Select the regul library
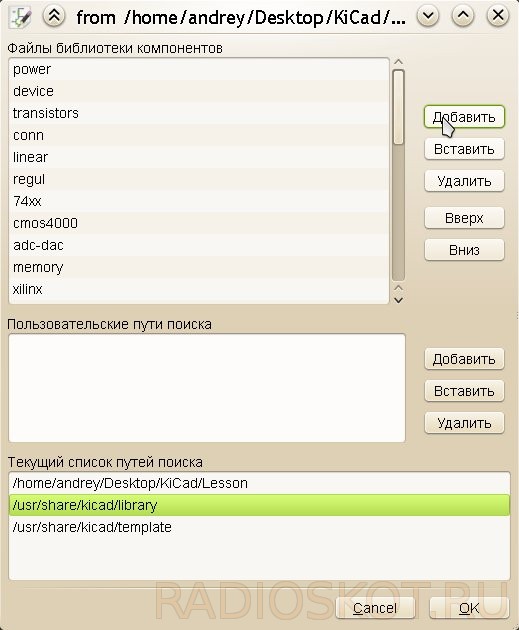519x630 pixels. [x=199, y=179]
